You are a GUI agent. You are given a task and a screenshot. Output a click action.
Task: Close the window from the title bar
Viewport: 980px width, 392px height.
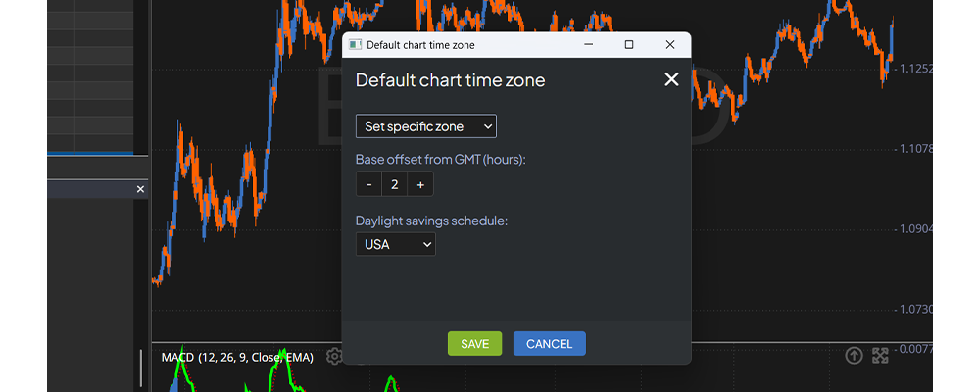[670, 44]
